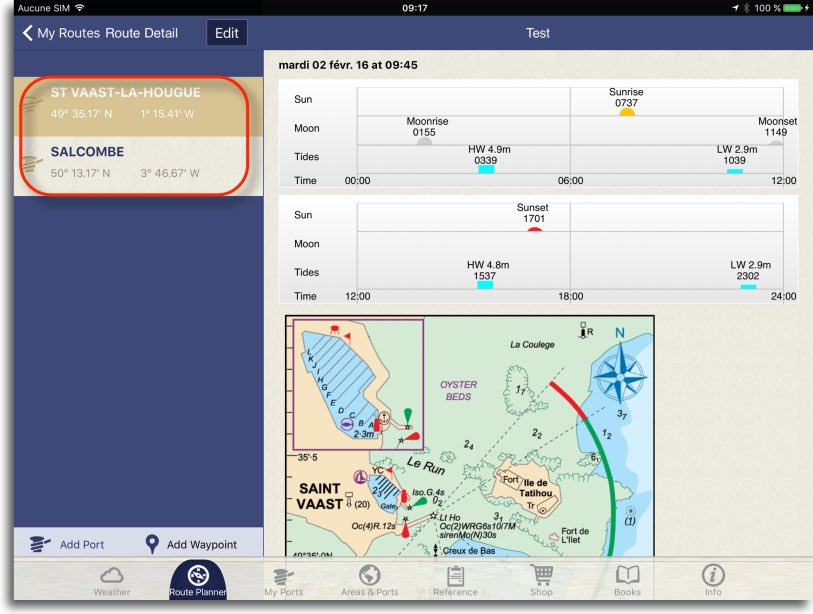
Task: Tap the Add Port label
Action: [x=82, y=545]
